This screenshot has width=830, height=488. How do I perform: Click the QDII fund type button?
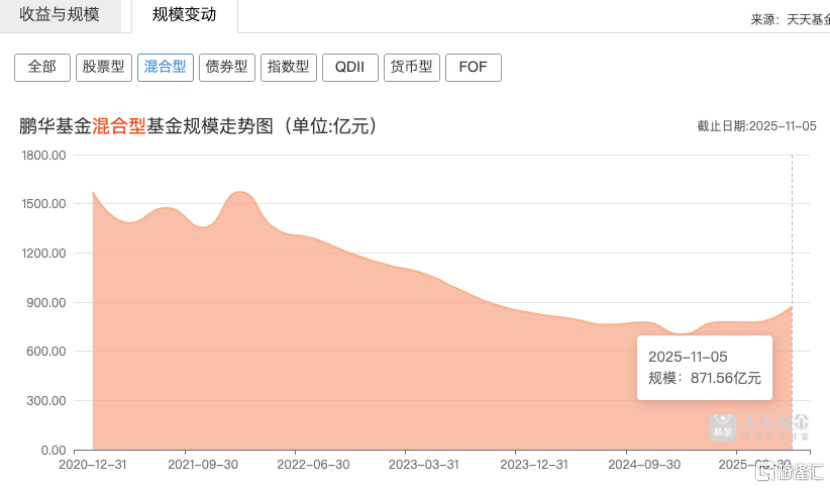pos(350,67)
